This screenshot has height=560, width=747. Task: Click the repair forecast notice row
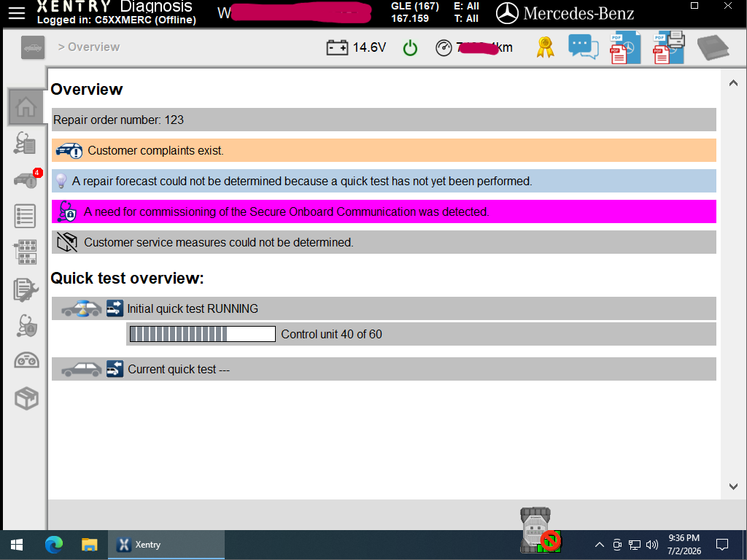tap(384, 181)
